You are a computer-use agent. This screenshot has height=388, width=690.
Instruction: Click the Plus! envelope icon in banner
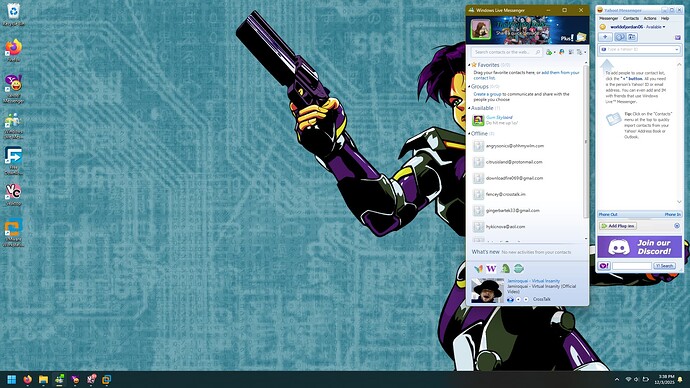(x=582, y=37)
